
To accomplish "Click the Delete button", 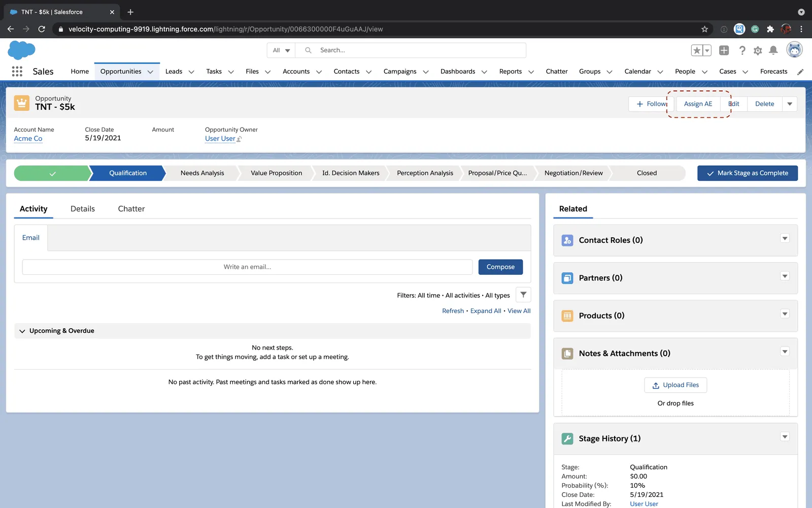I will [x=764, y=104].
